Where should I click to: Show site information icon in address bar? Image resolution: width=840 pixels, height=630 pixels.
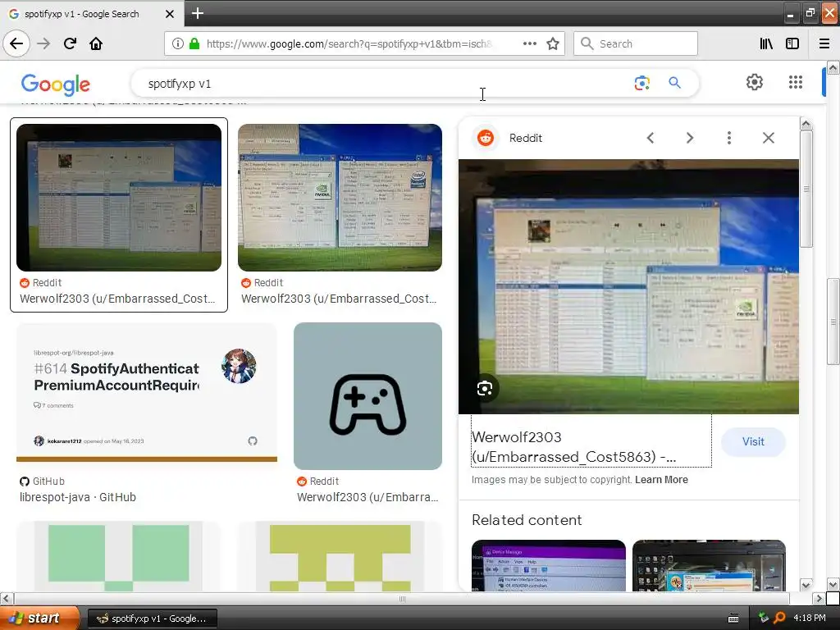178,44
